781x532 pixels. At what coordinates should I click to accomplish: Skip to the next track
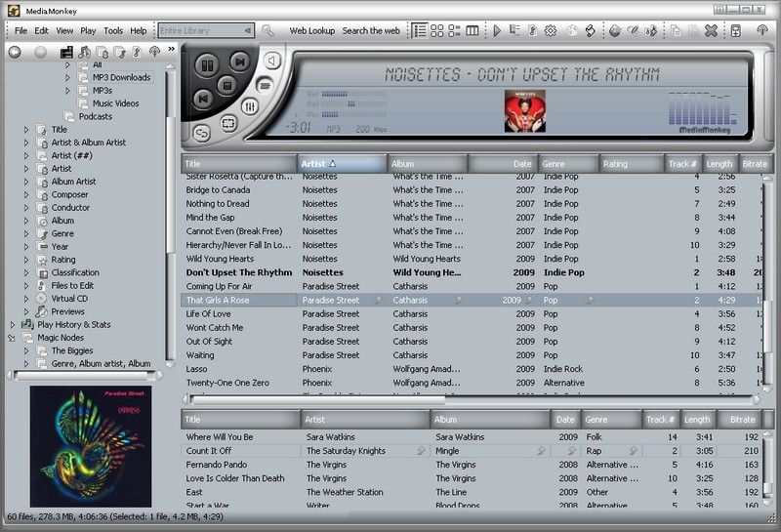[238, 62]
